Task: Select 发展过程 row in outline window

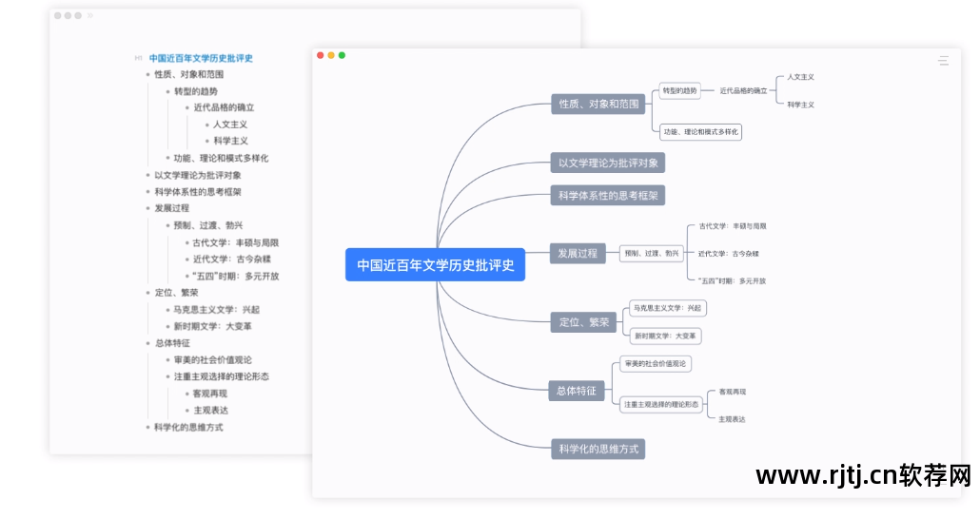Action: [172, 208]
